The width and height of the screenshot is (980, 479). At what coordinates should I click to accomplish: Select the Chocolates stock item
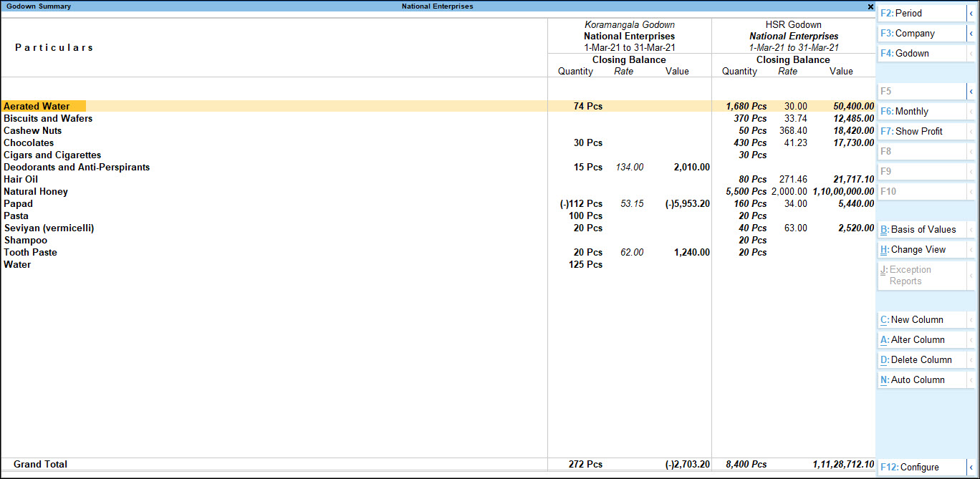[x=29, y=142]
